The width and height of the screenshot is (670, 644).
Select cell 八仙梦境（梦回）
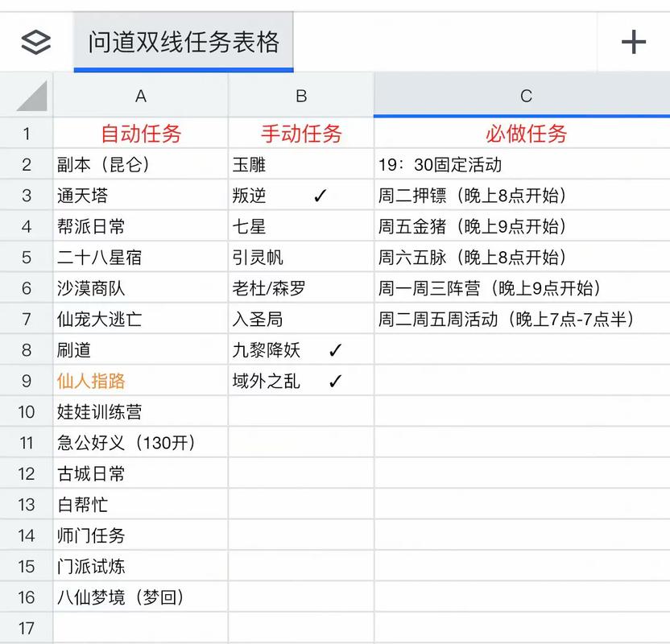click(141, 597)
